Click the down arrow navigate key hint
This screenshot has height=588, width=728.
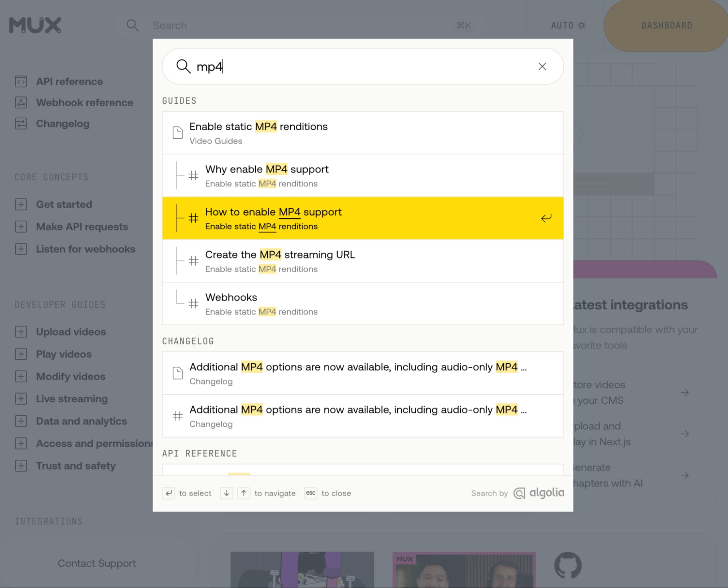pos(227,493)
